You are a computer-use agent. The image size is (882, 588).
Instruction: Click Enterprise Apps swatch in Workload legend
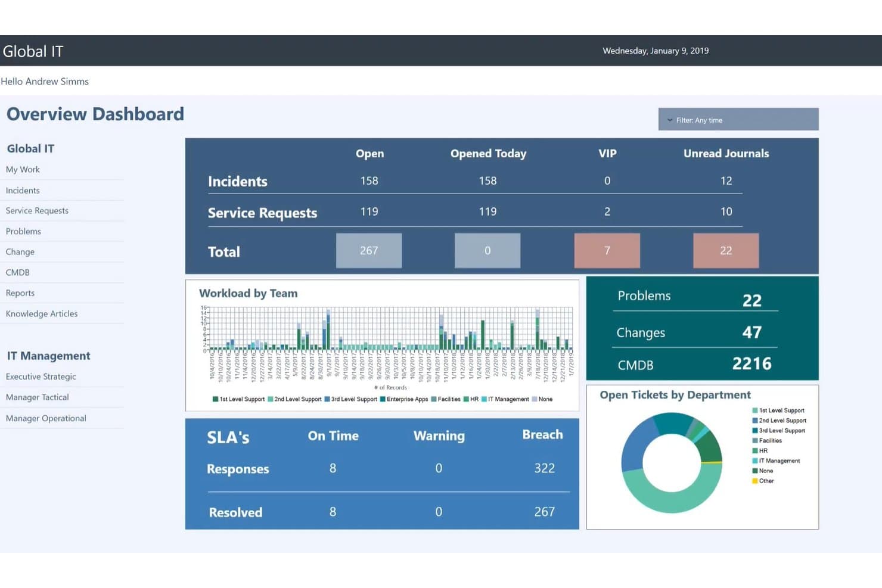coord(383,400)
